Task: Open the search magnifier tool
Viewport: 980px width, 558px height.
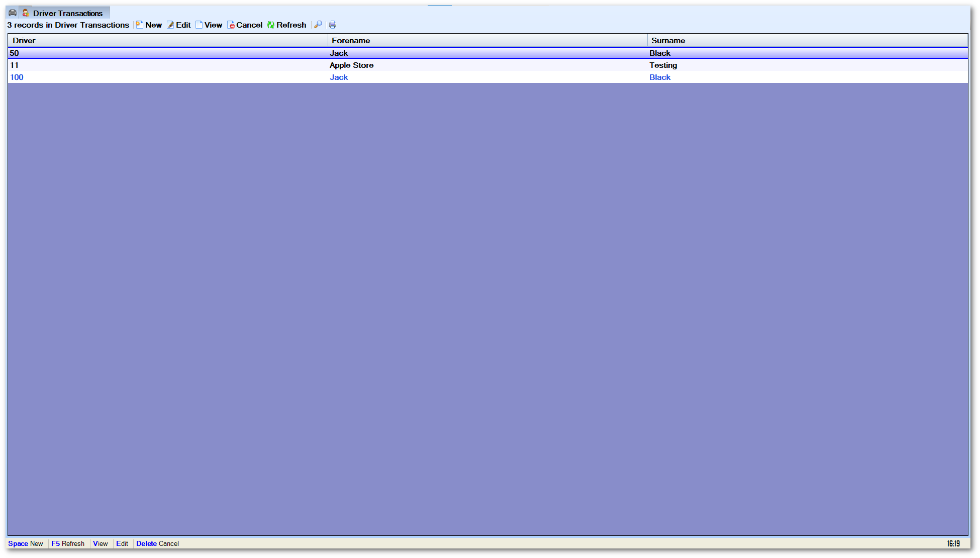Action: (318, 25)
